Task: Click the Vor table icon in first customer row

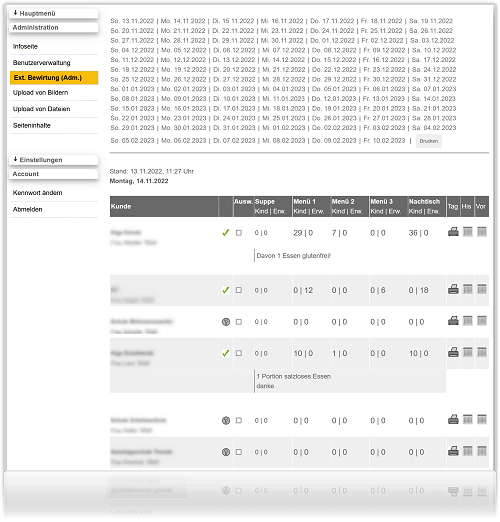Action: point(482,232)
